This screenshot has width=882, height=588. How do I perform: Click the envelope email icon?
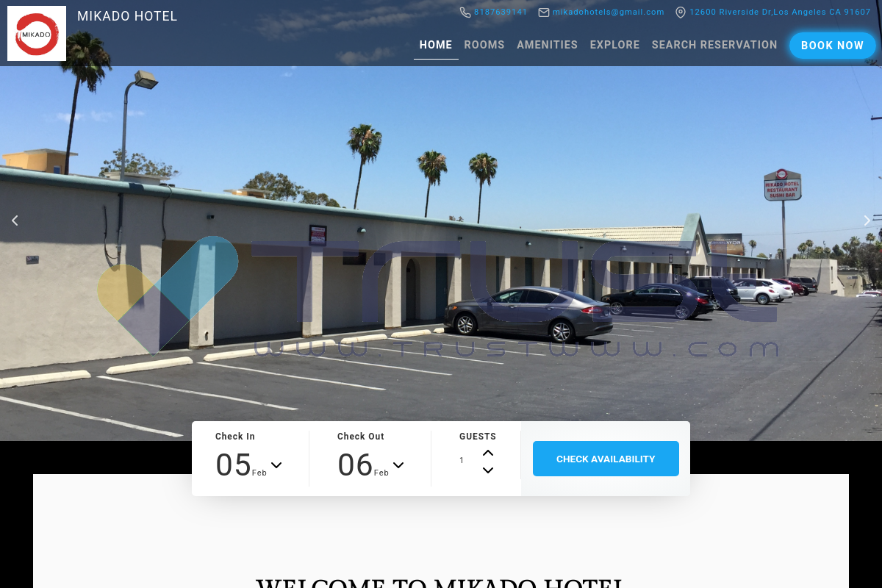[x=544, y=12]
